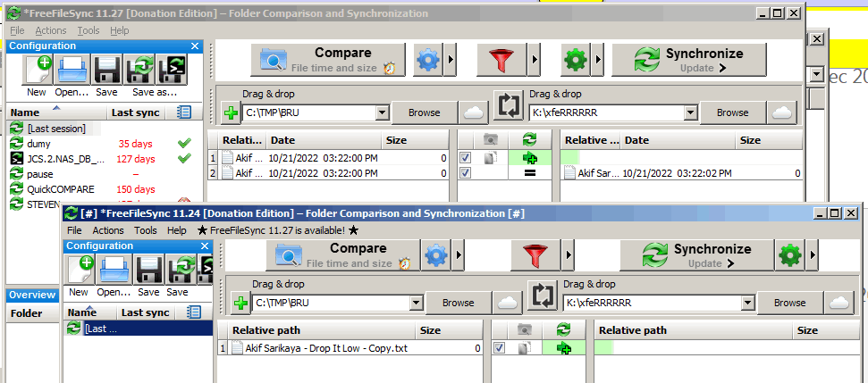Click Save icon in 11.27 window
868x383 pixels.
click(106, 71)
